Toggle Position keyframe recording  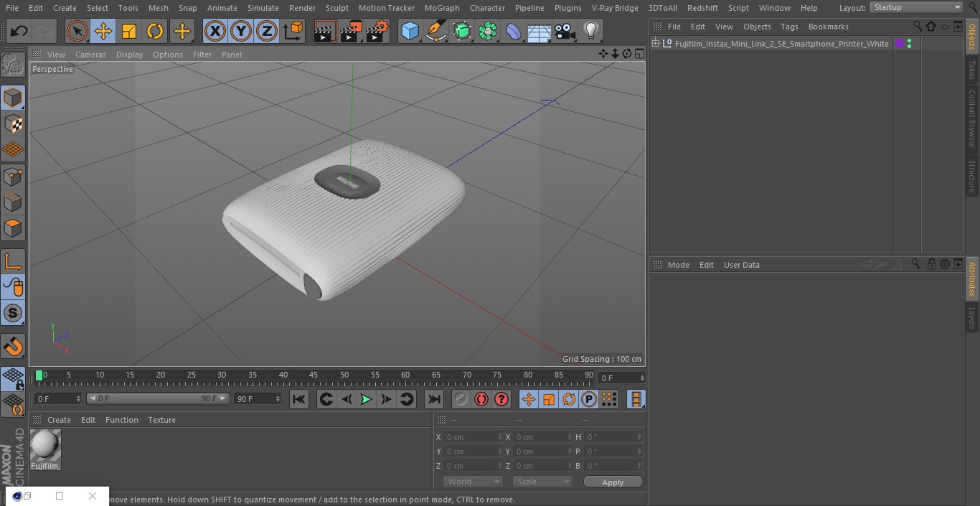(529, 399)
